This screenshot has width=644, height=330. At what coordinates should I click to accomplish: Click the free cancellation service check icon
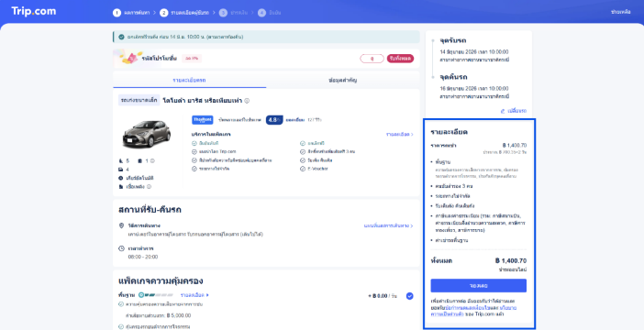[x=303, y=143]
